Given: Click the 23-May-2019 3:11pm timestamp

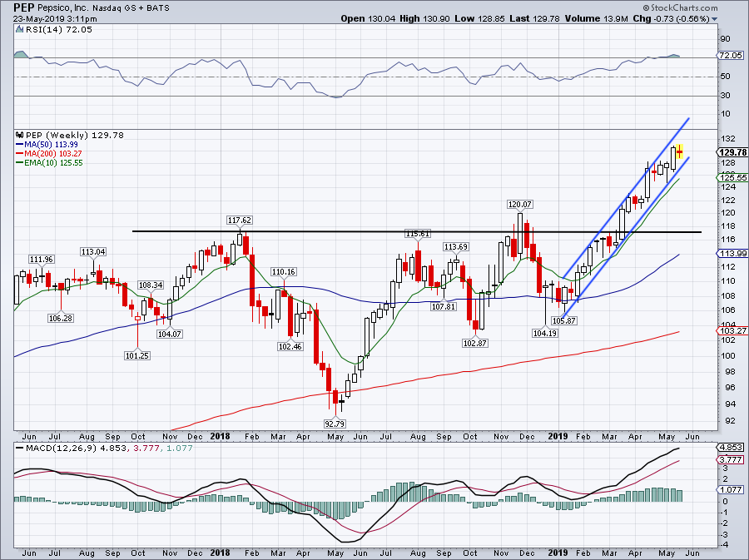Looking at the screenshot, I should tap(55, 19).
